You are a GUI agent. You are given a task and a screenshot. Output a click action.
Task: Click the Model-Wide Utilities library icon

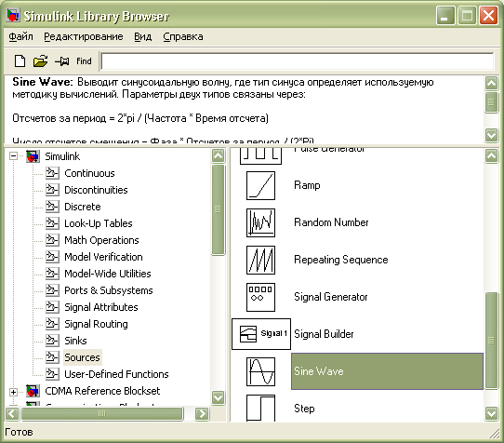pos(52,274)
